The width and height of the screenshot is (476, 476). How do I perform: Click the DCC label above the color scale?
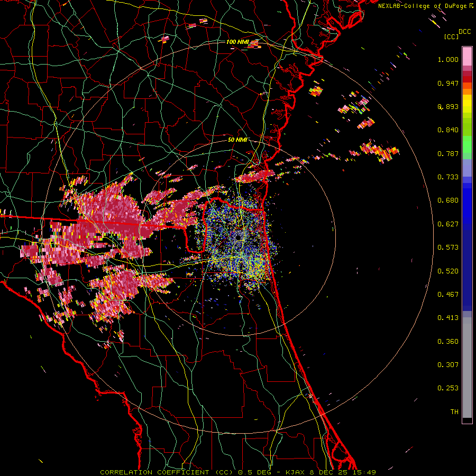[x=464, y=32]
